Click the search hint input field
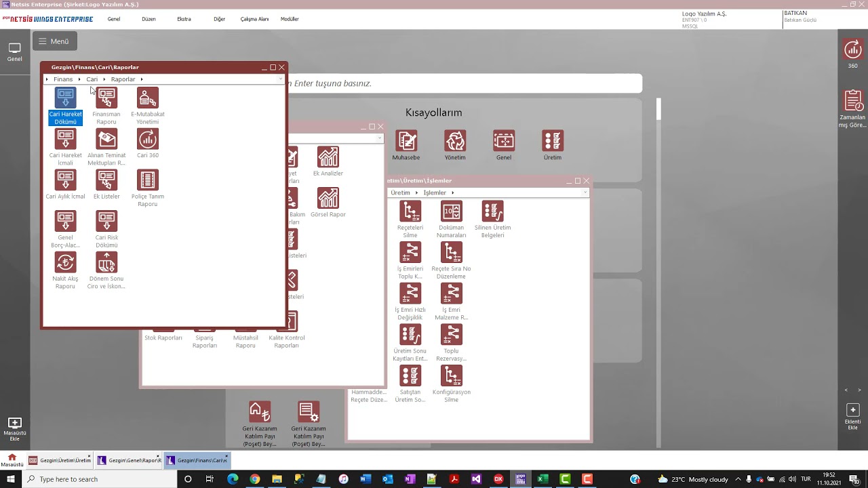Image resolution: width=868 pixels, height=488 pixels. click(465, 83)
